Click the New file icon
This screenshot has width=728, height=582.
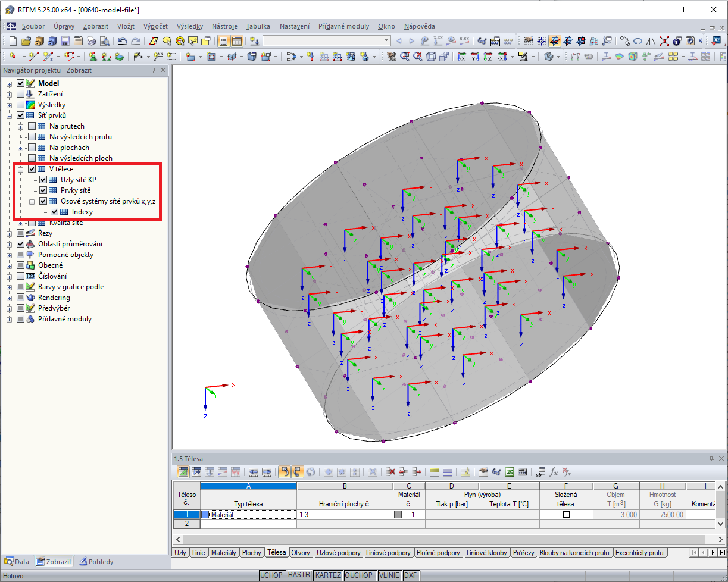[13, 41]
